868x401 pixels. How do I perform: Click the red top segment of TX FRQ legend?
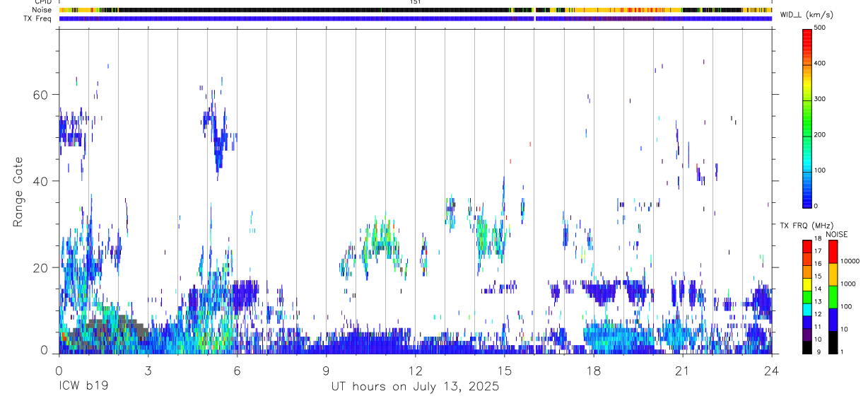[807, 246]
